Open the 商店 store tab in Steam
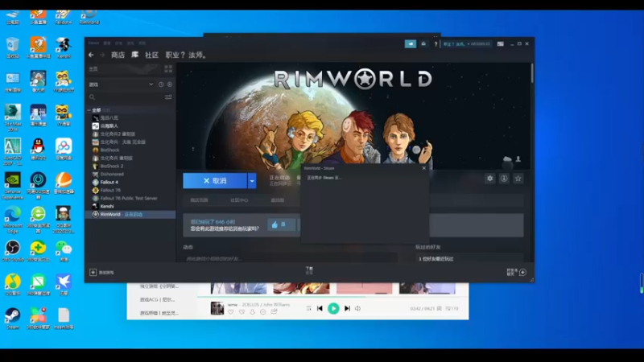This screenshot has height=362, width=644. point(118,55)
